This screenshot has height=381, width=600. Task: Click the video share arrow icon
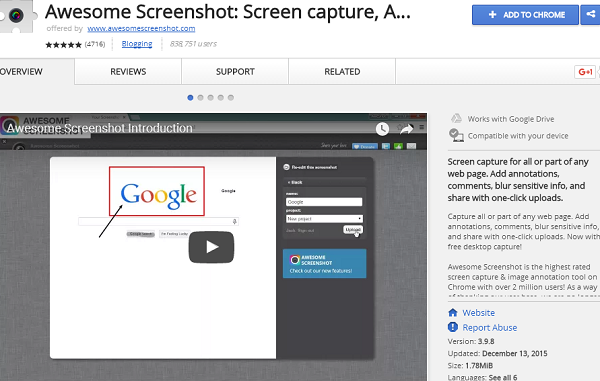(x=406, y=129)
